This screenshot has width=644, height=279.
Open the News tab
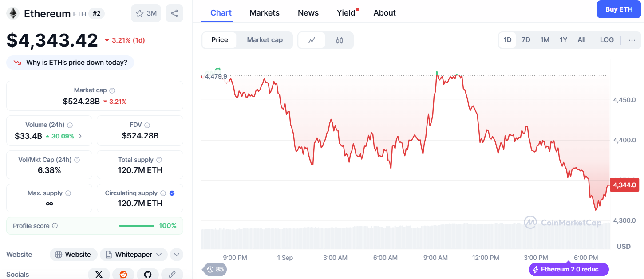(x=308, y=13)
